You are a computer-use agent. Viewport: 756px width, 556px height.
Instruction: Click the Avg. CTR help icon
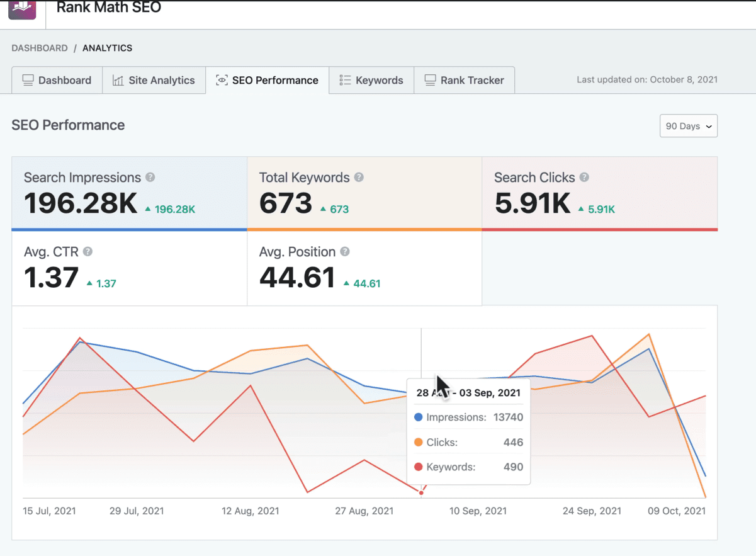coord(88,252)
